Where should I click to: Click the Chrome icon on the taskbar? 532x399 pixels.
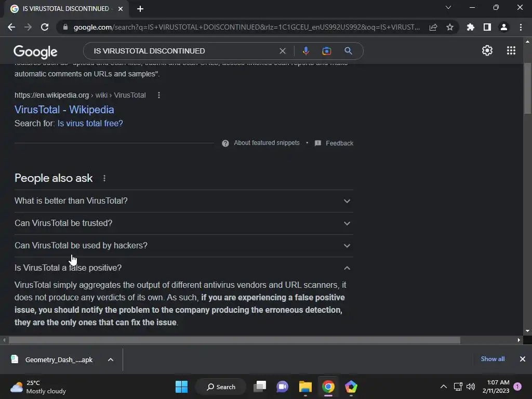pyautogui.click(x=328, y=387)
